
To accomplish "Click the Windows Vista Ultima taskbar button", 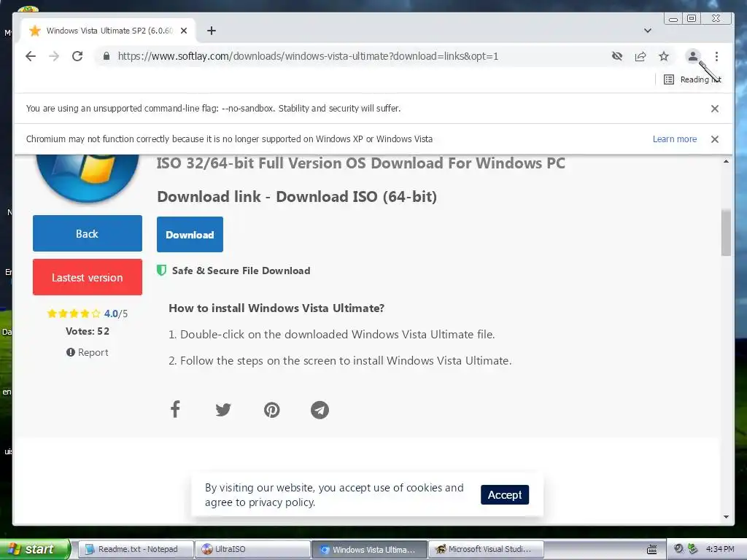I will 370,549.
